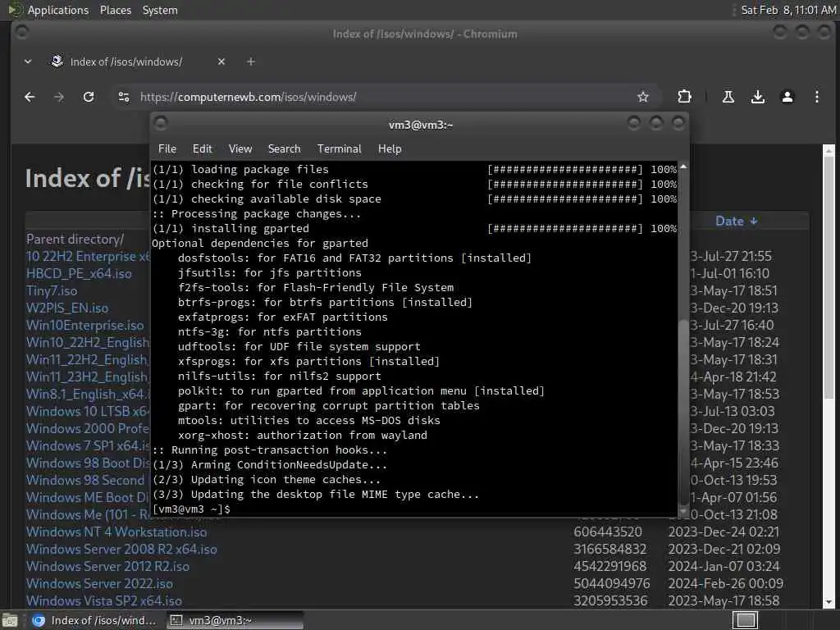The image size is (840, 630).
Task: Click the clock showing Sat Feb 8
Action: [x=787, y=10]
